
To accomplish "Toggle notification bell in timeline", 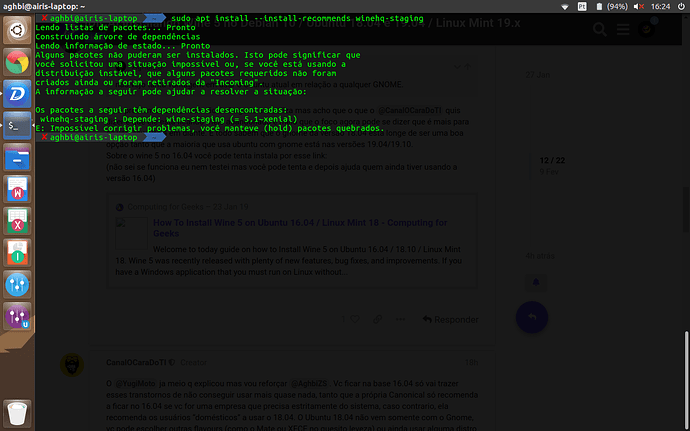I will click(x=536, y=283).
